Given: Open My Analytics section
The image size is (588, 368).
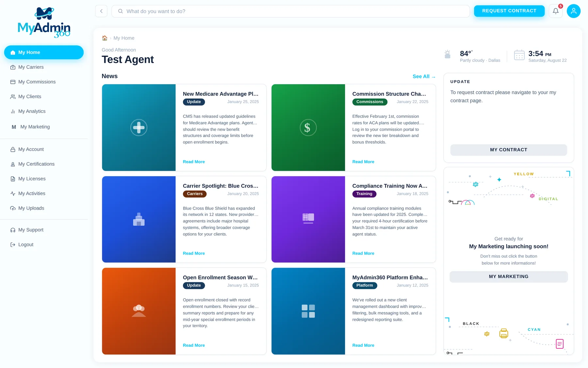Looking at the screenshot, I should (44, 111).
